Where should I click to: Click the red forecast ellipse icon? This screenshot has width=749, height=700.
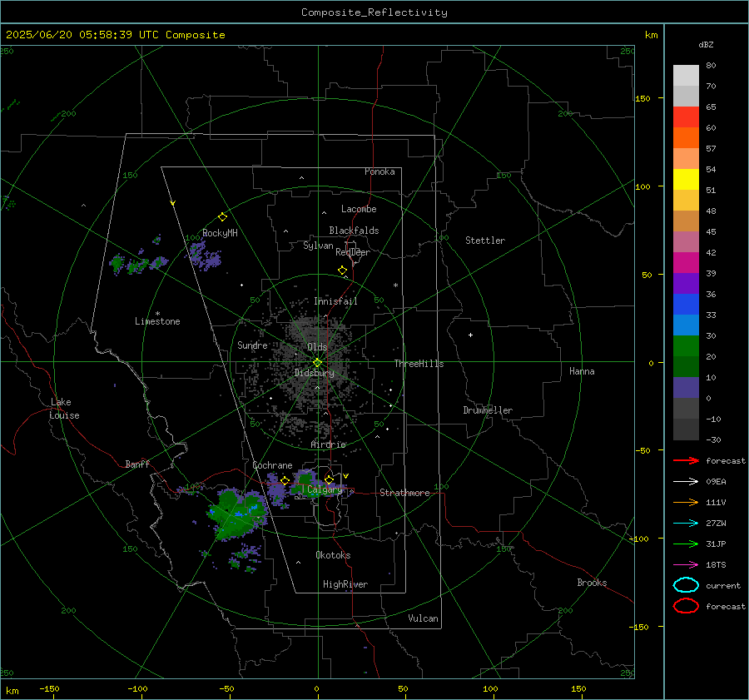click(686, 605)
